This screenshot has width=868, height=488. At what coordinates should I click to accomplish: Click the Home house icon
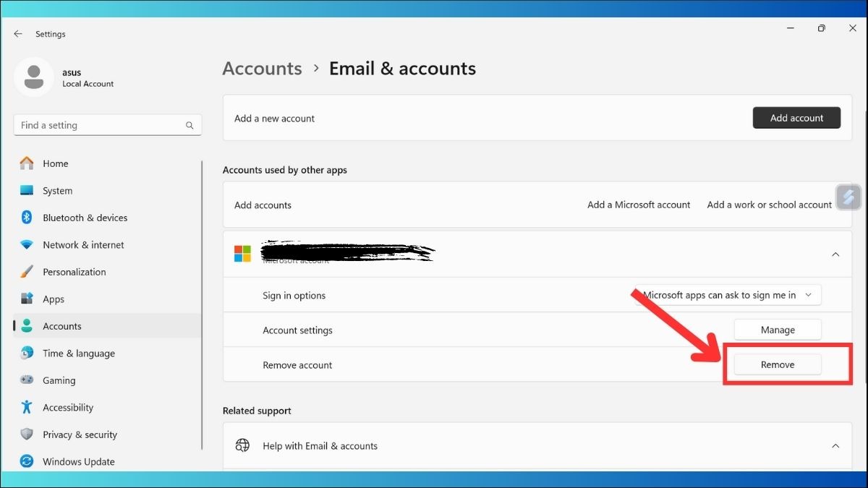(27, 163)
